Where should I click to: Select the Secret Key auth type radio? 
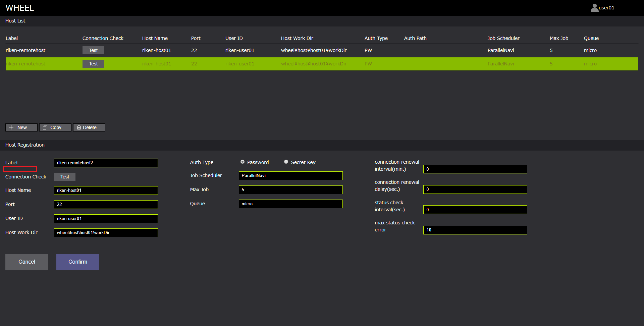(x=286, y=162)
